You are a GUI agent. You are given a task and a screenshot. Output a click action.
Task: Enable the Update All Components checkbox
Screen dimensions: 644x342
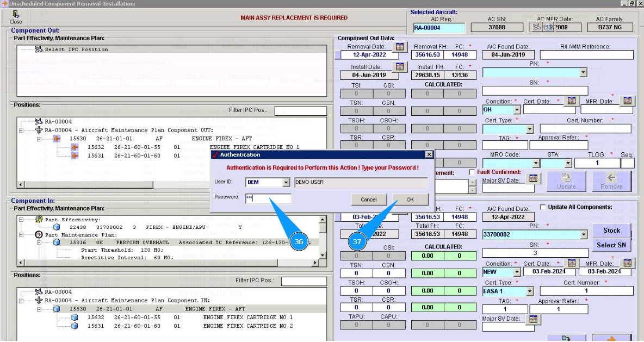click(542, 207)
